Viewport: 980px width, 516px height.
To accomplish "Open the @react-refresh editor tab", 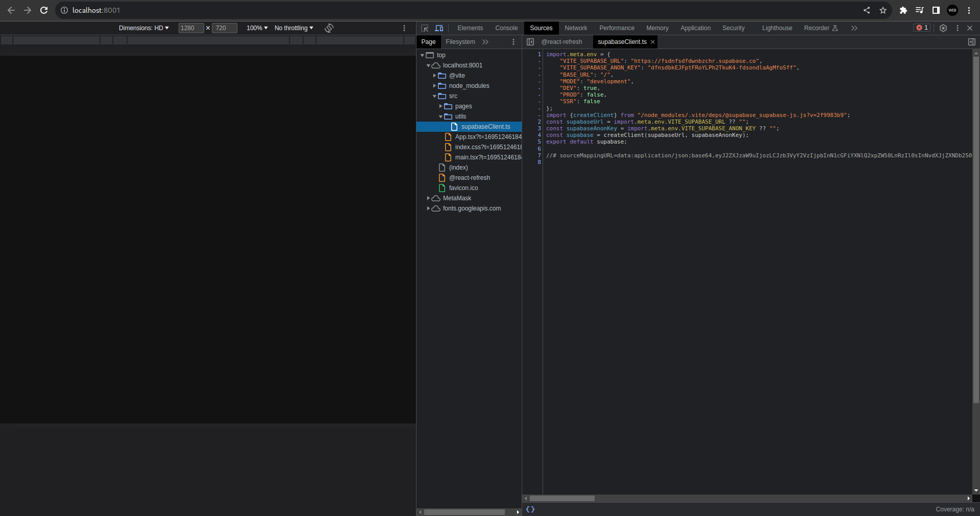I will click(x=561, y=42).
